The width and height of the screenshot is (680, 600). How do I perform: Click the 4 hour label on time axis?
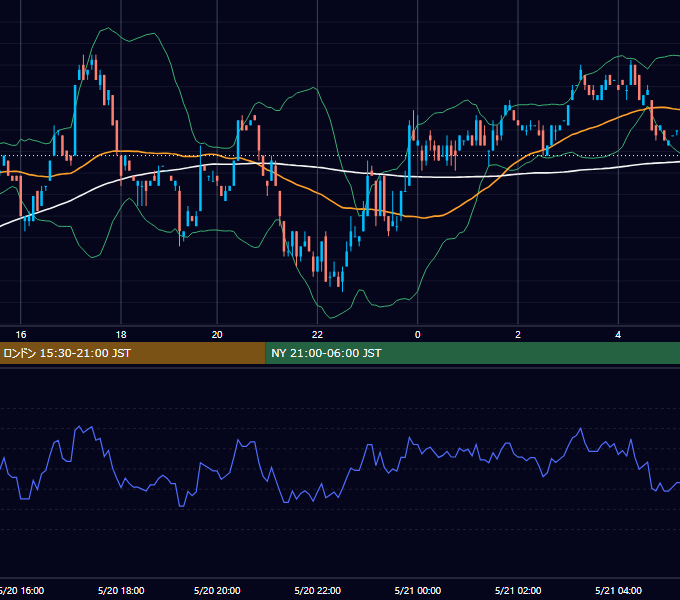(x=618, y=335)
